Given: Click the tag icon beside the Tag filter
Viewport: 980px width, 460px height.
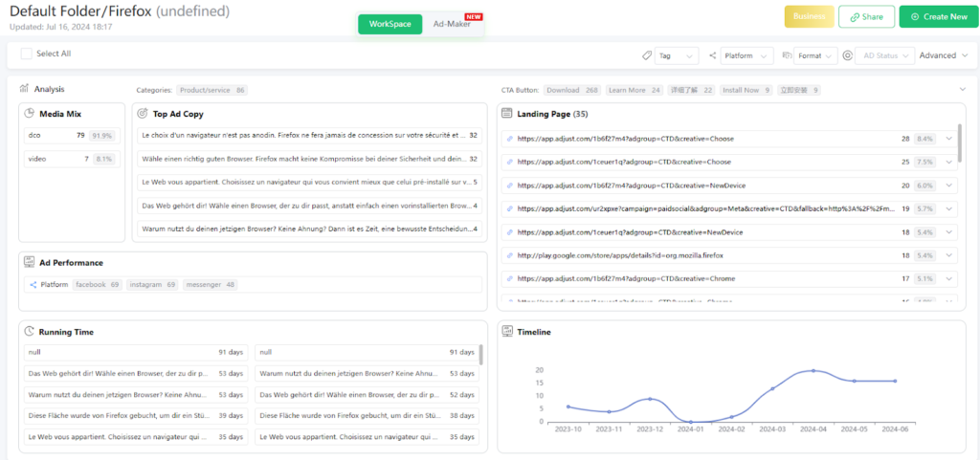Looking at the screenshot, I should [x=647, y=55].
